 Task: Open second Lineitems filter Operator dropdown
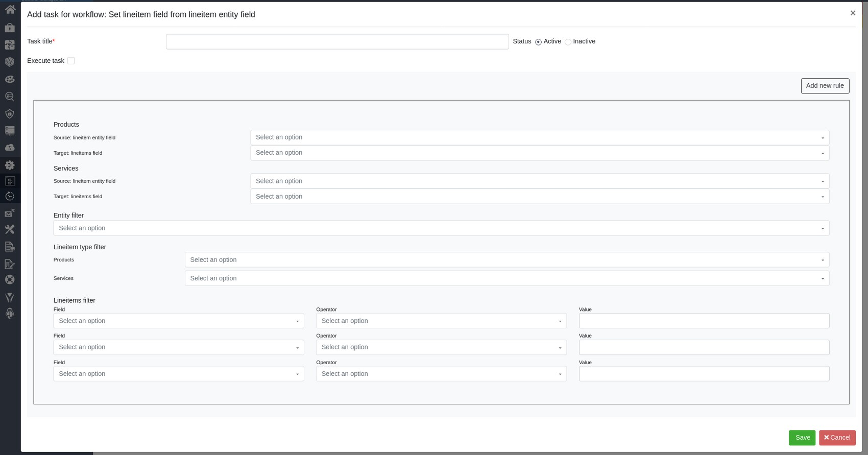(x=441, y=347)
